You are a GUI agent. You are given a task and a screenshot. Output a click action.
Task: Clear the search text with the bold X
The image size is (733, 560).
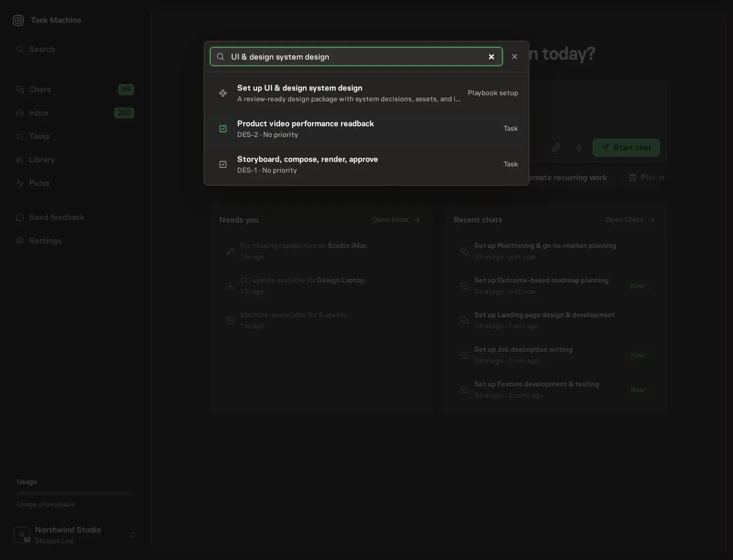[x=491, y=57]
